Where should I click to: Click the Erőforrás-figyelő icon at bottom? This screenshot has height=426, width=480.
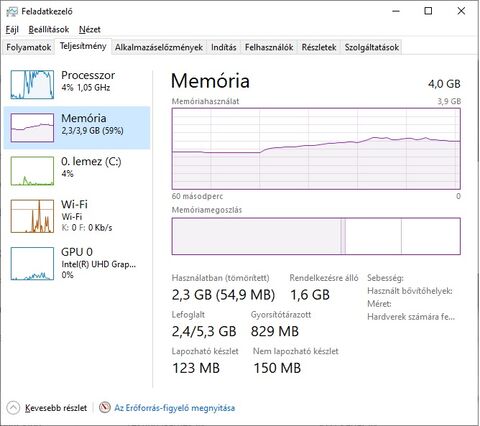tap(104, 407)
